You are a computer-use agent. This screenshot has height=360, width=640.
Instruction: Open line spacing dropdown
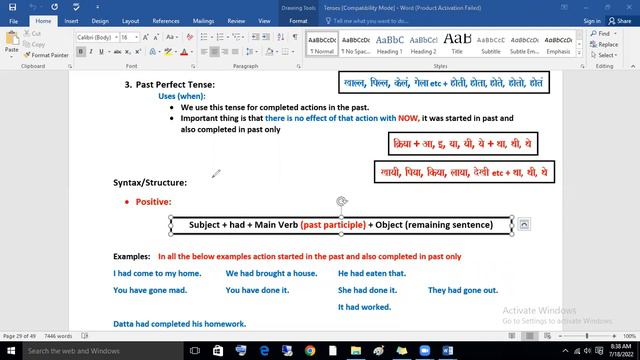click(x=252, y=52)
